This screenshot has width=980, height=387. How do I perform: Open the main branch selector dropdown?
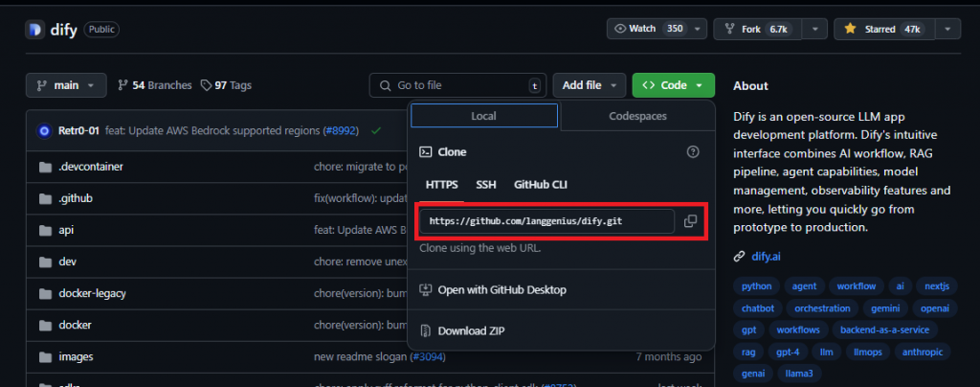click(66, 85)
